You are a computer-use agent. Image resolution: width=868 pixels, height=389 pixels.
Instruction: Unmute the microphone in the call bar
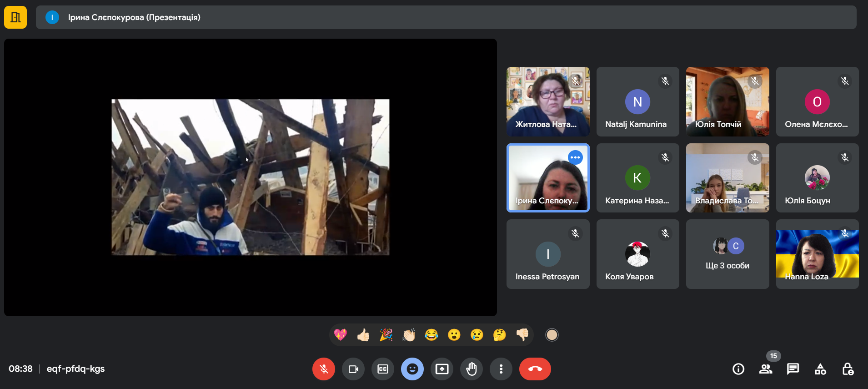click(x=323, y=369)
